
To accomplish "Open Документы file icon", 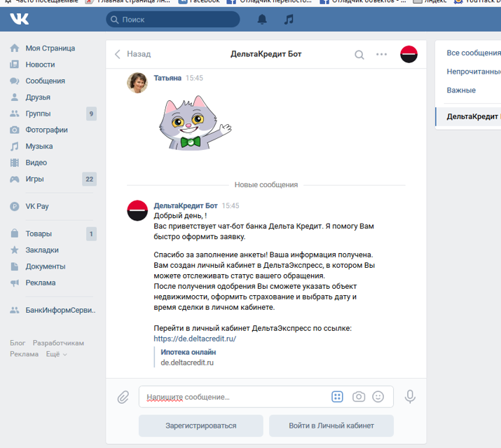I will click(x=15, y=266).
